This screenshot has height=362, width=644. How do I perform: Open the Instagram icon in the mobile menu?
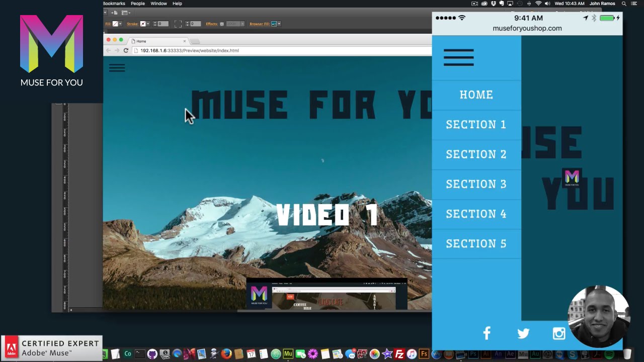tap(559, 333)
